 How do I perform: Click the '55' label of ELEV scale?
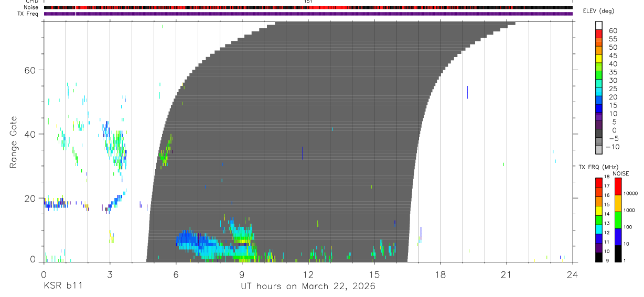point(613,39)
